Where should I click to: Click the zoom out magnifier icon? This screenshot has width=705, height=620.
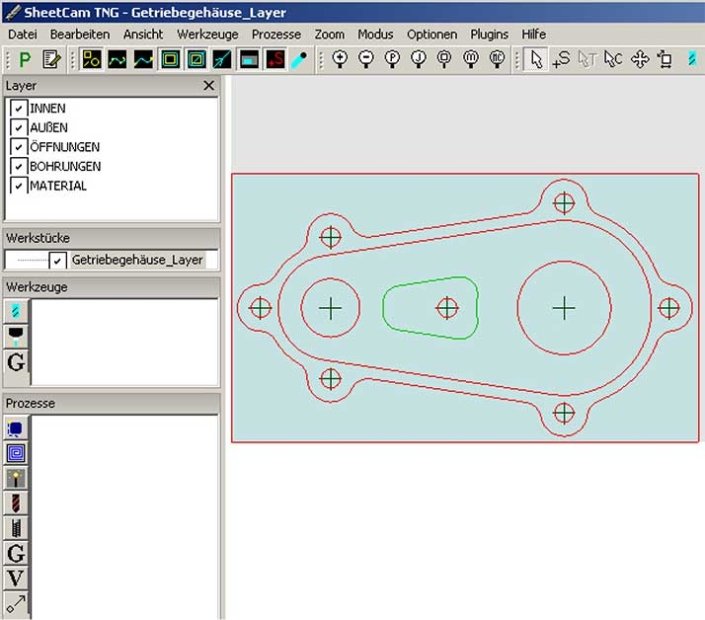(366, 60)
